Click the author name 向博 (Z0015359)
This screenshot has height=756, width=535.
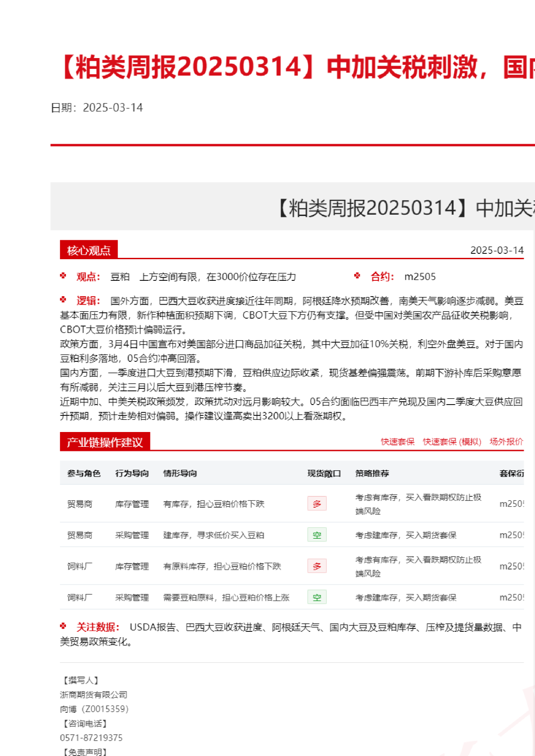click(94, 709)
